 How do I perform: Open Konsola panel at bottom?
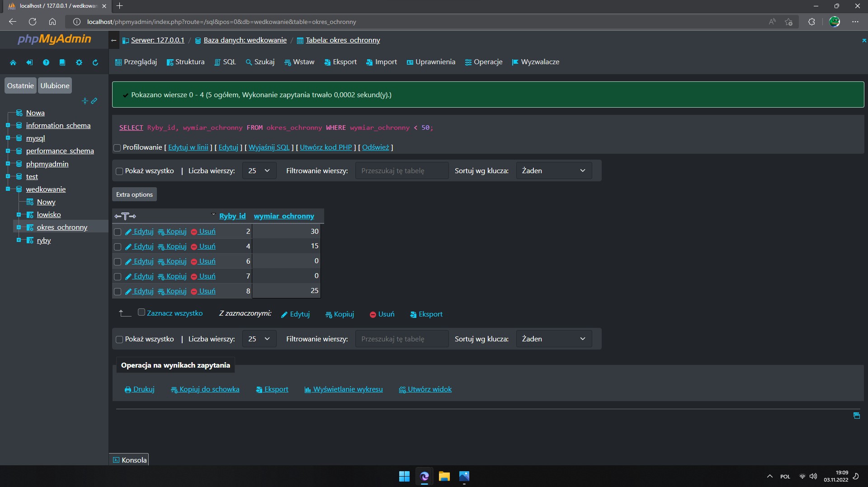[x=129, y=460]
